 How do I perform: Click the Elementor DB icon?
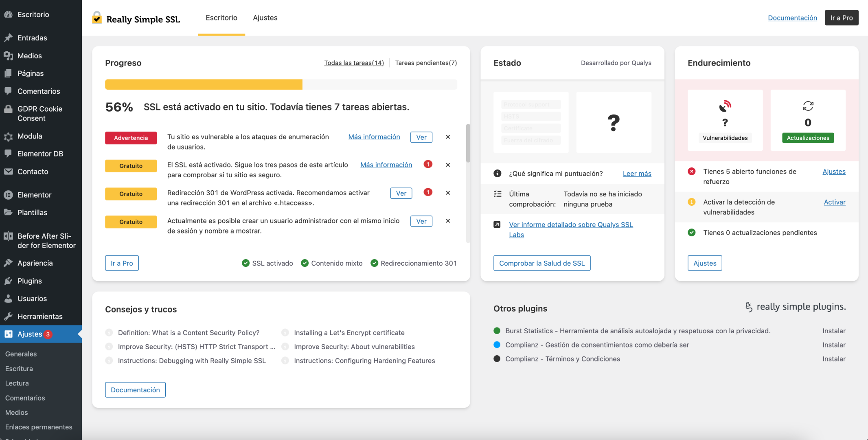pyautogui.click(x=8, y=154)
